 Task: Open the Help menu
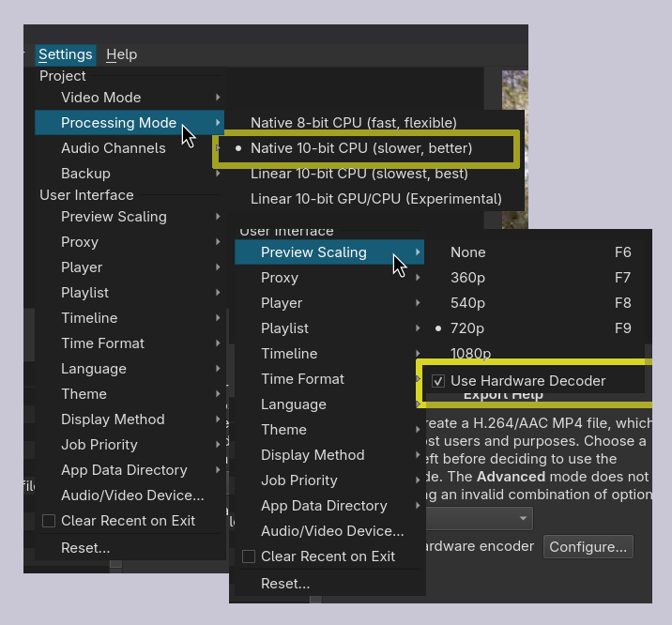click(121, 54)
